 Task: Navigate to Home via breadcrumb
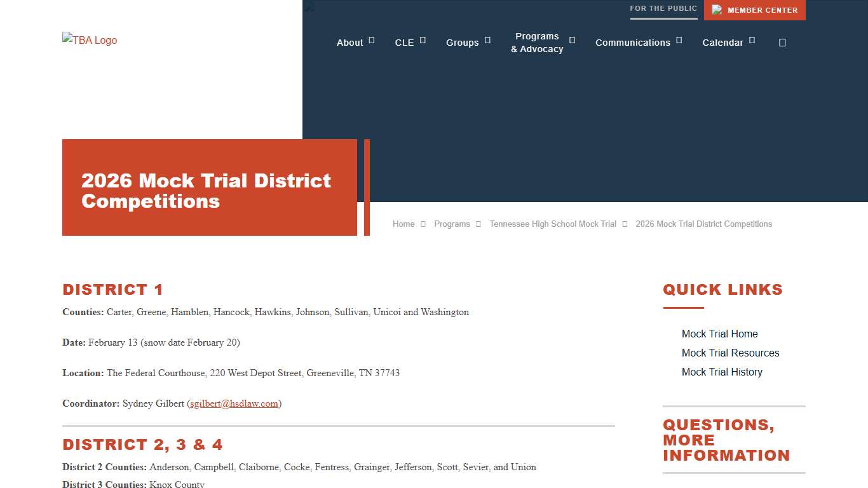403,224
